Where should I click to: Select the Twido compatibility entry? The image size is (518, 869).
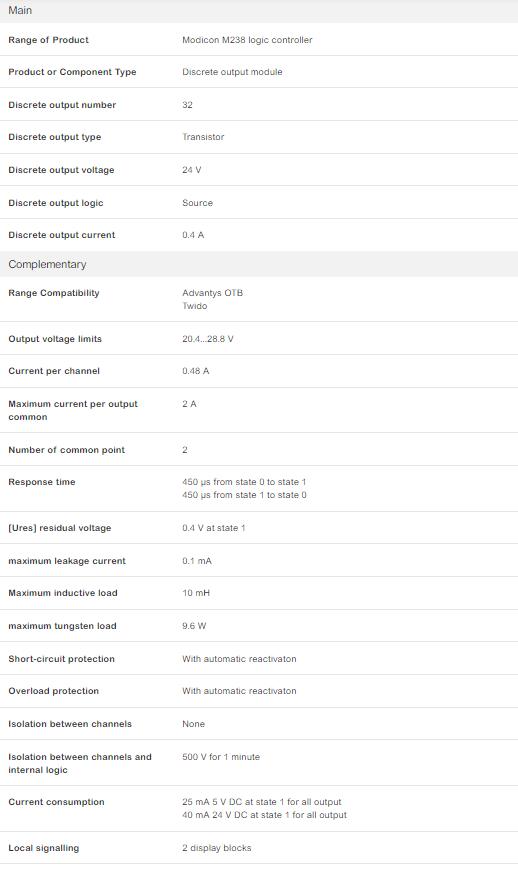point(194,306)
